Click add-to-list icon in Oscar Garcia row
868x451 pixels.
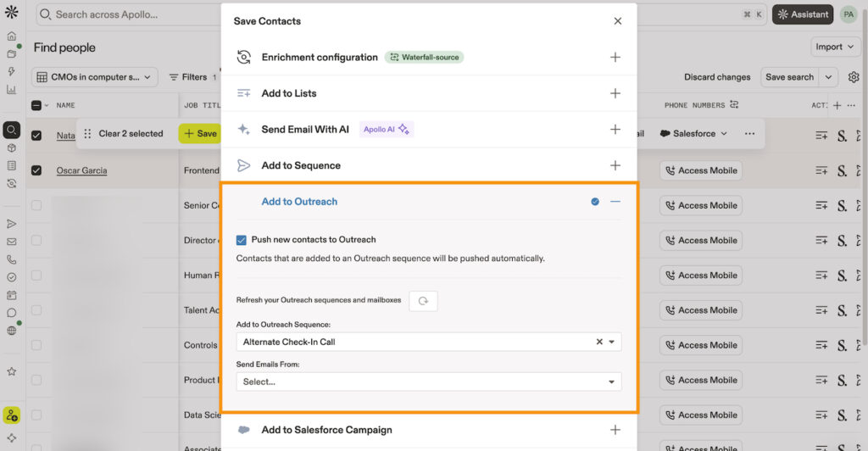coord(821,170)
